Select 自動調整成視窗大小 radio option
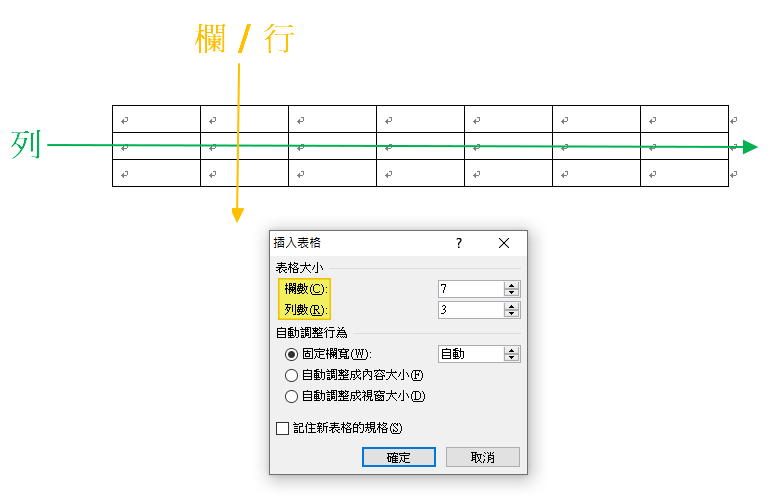Viewport: 771px width, 499px height. coord(291,396)
